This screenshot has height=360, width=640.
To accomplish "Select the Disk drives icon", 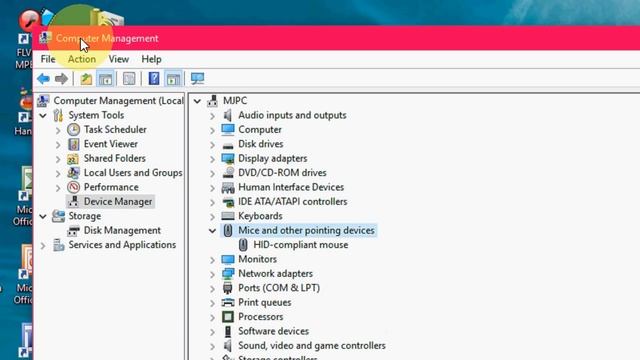I will pos(228,145).
